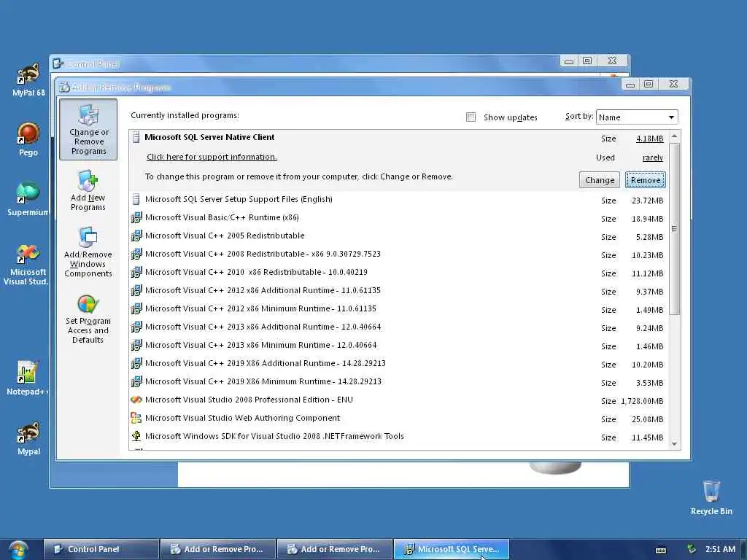The width and height of the screenshot is (747, 560).
Task: Open Recycle Bin on desktop
Action: (x=711, y=497)
